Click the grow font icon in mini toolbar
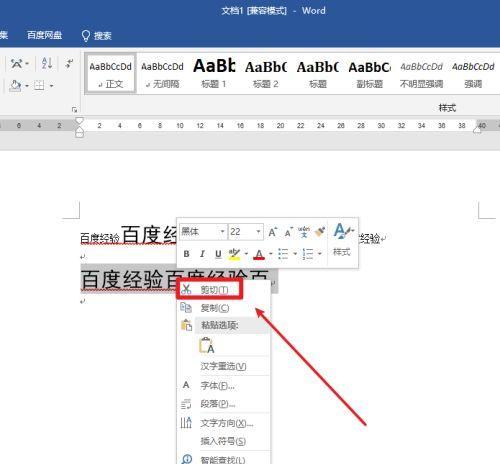 click(273, 232)
